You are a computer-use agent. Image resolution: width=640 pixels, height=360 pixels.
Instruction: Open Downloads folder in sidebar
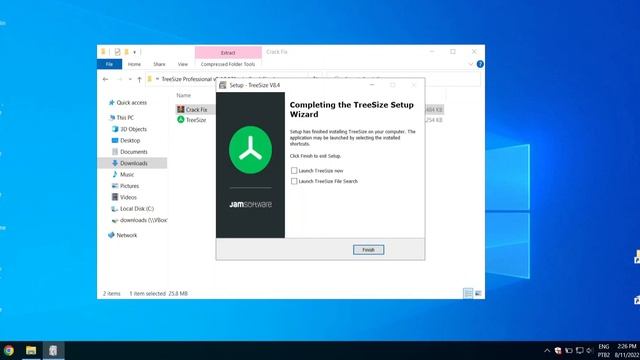[x=133, y=163]
